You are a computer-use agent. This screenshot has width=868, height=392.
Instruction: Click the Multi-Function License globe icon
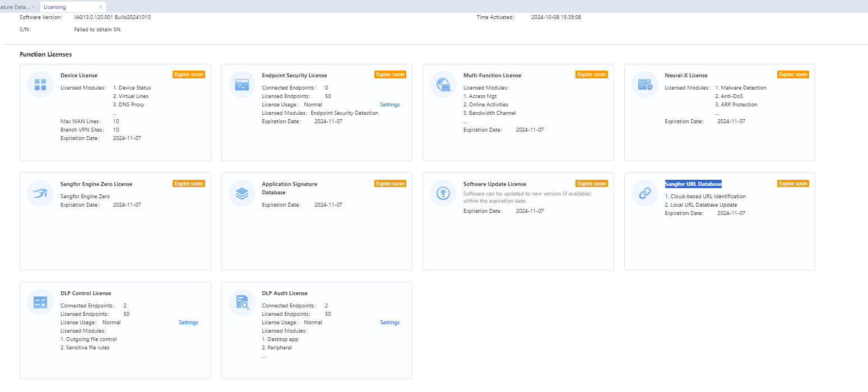coord(443,85)
